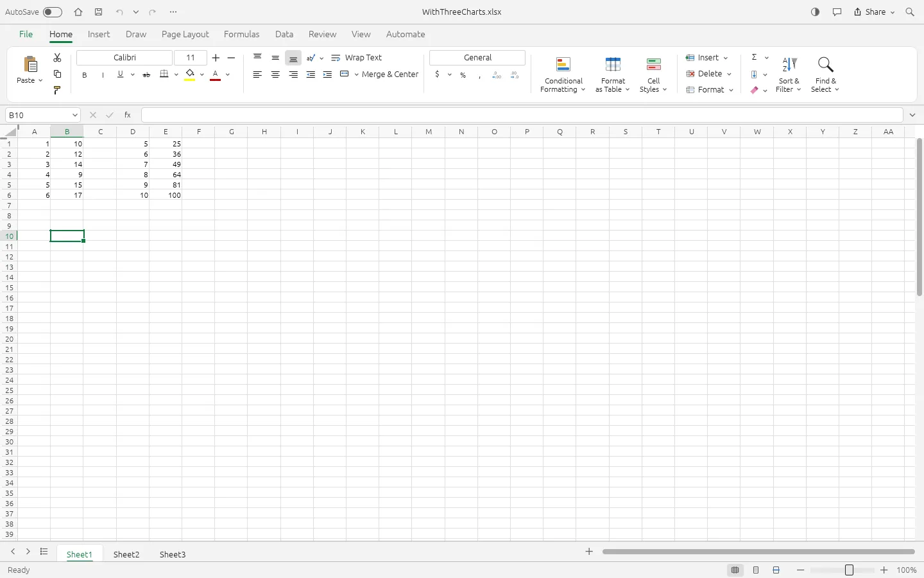
Task: Open the Search magnifier in title bar
Action: click(910, 12)
